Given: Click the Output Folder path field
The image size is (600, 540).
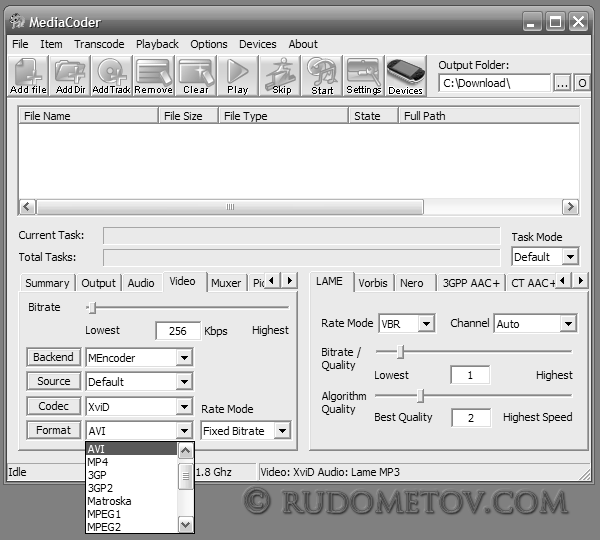Looking at the screenshot, I should click(495, 83).
